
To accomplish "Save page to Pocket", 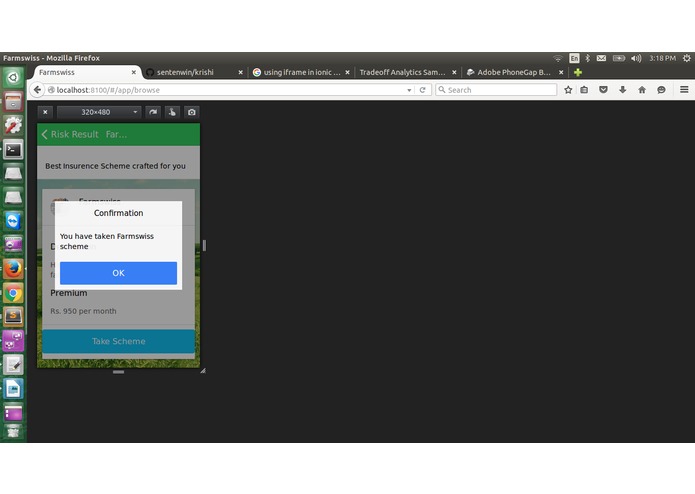I will pos(603,90).
